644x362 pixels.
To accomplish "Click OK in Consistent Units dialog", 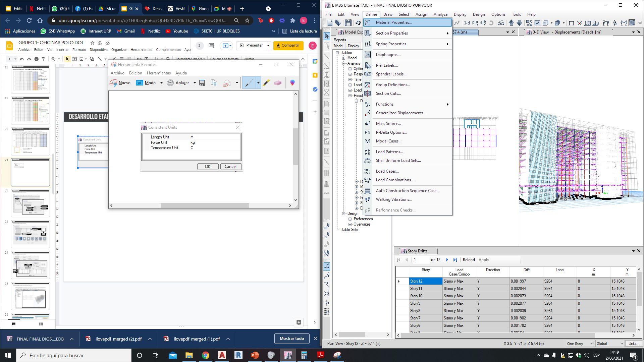I will (207, 167).
